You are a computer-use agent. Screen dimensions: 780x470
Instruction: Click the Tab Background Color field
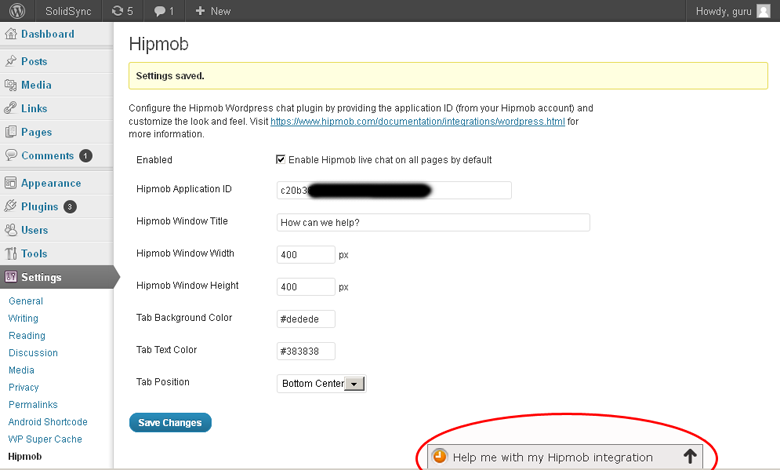[306, 319]
